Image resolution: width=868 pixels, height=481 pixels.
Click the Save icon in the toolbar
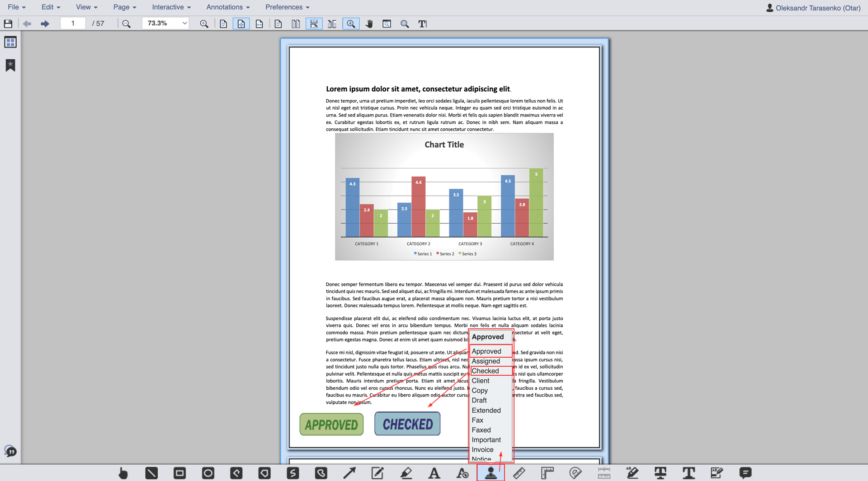pos(8,23)
